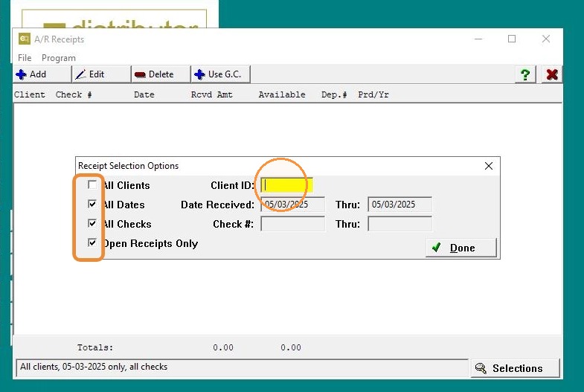Click the Use G.C. toolbar button
Viewport: 584px width, 392px height.
[220, 74]
